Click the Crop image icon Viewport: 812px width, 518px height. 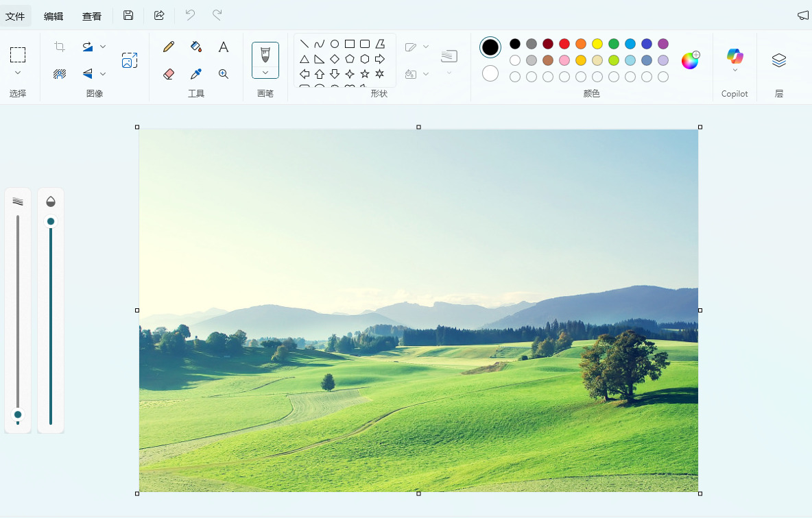(60, 47)
